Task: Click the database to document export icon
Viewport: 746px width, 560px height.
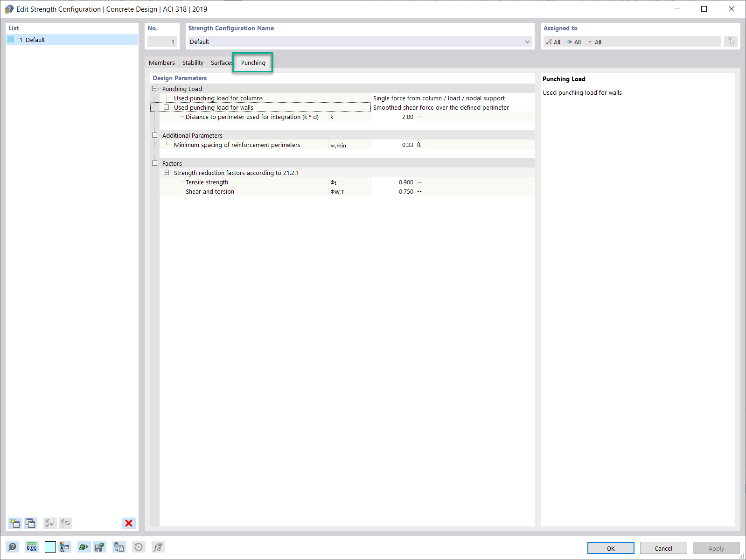Action: [119, 547]
